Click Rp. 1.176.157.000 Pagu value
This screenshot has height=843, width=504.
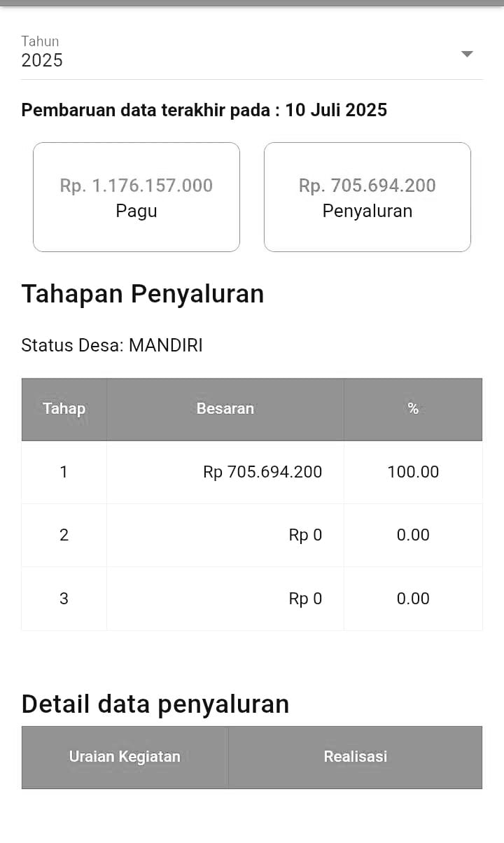coord(136,186)
